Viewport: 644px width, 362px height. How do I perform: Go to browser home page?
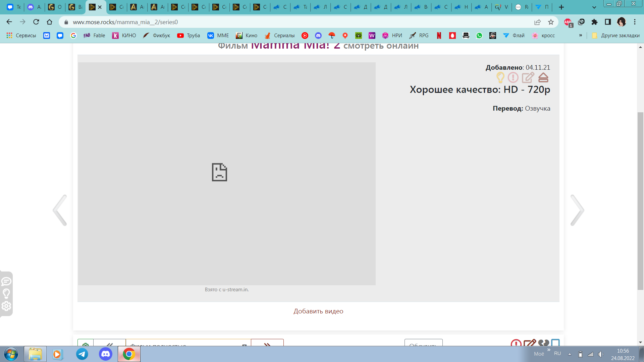point(49,22)
